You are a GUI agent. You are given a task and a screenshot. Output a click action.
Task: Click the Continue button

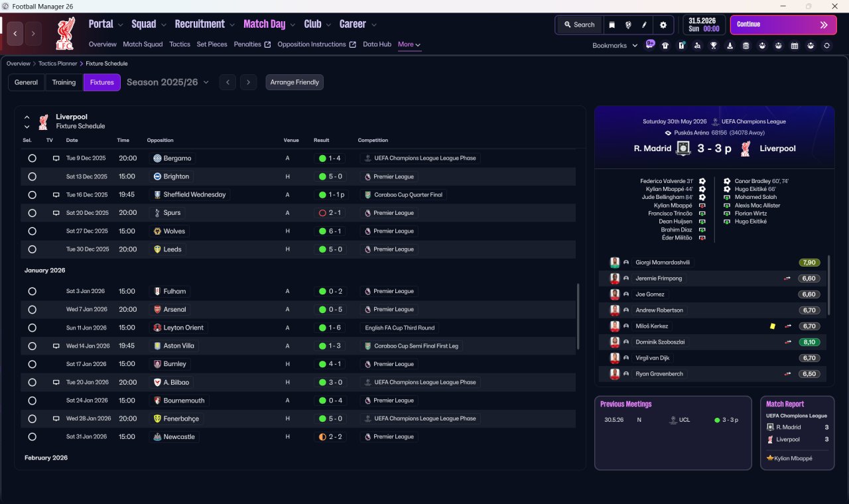(x=783, y=25)
